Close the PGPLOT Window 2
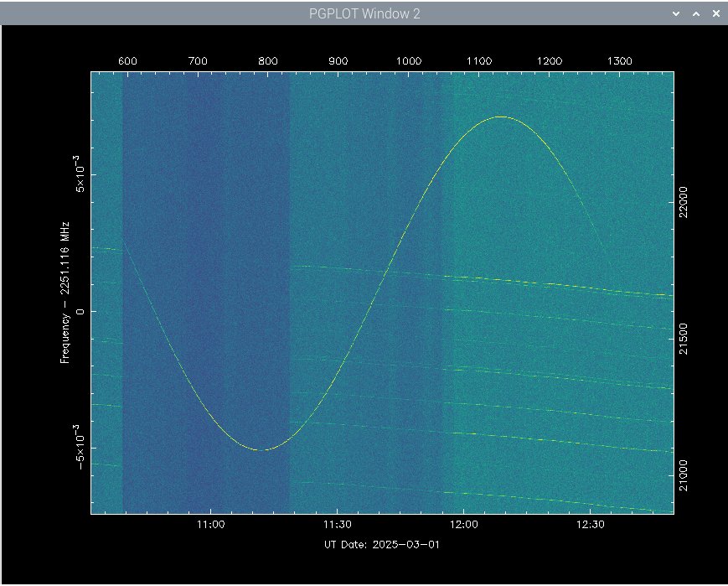 [x=715, y=14]
